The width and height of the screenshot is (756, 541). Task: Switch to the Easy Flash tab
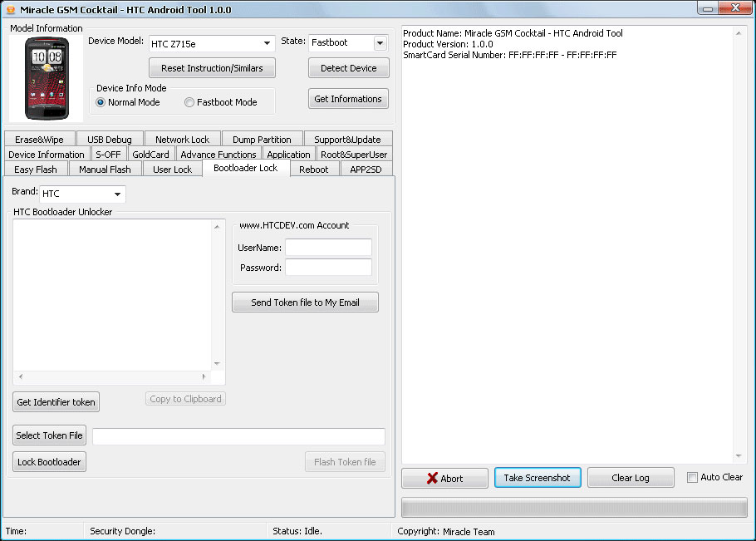click(x=36, y=170)
